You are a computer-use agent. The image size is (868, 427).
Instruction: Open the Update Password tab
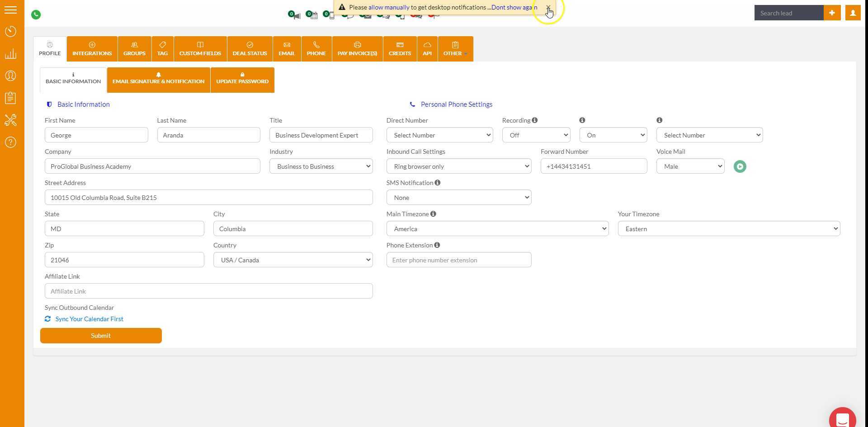(x=242, y=80)
